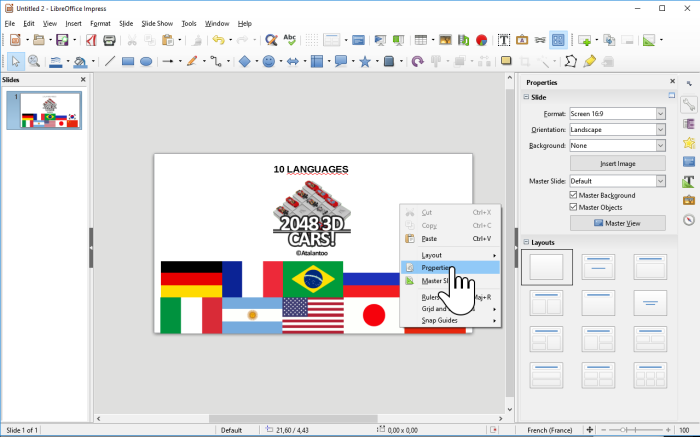Open Snap Guides submenu in context menu

point(450,320)
